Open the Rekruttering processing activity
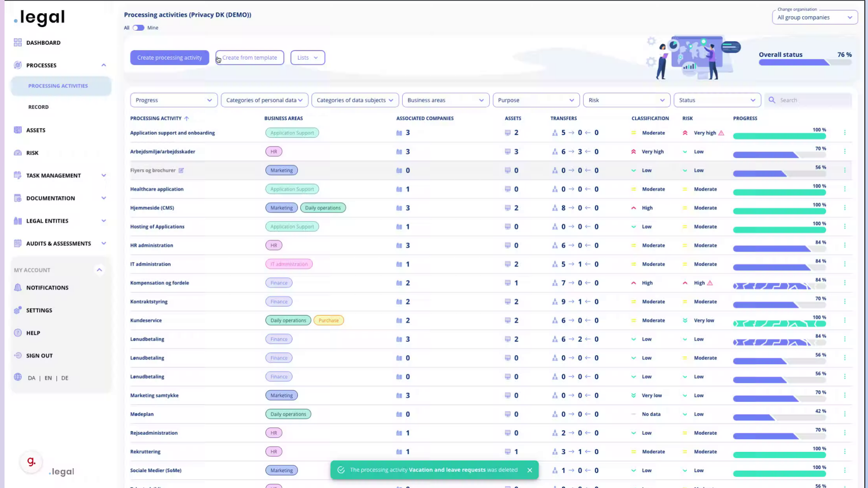The image size is (868, 488). (145, 451)
